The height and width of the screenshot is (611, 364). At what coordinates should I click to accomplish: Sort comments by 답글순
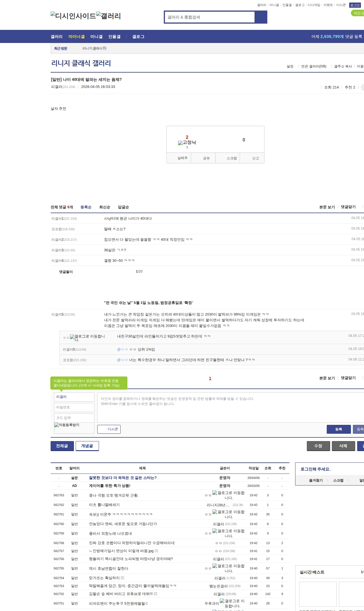[123, 207]
